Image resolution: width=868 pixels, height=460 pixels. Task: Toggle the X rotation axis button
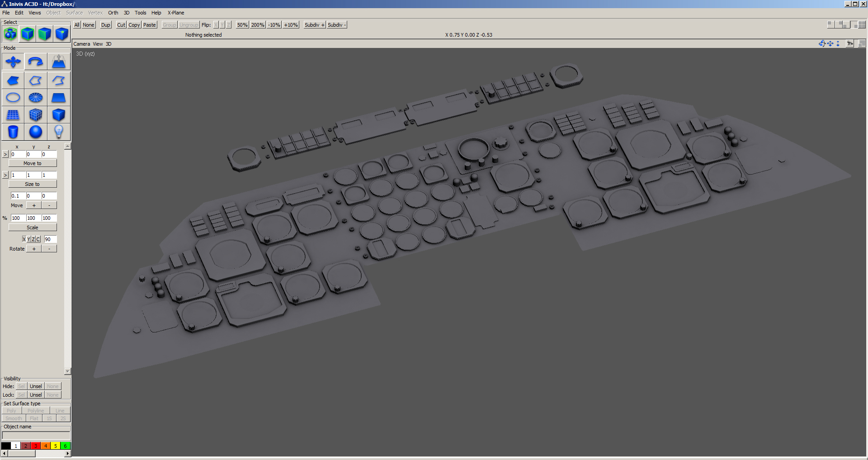[x=24, y=239]
